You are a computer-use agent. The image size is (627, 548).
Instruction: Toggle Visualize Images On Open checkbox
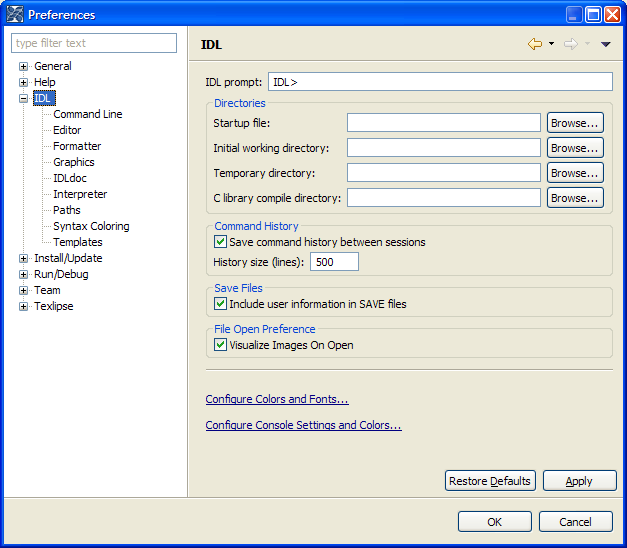[x=220, y=344]
